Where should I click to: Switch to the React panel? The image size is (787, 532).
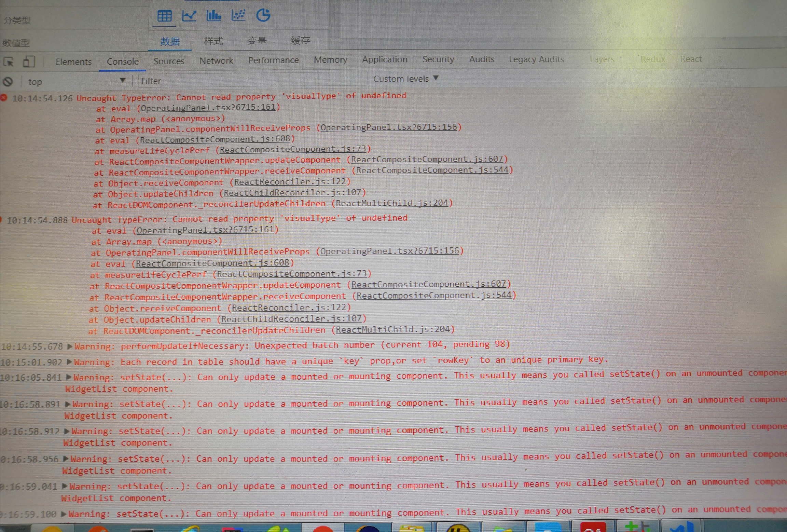coord(691,59)
